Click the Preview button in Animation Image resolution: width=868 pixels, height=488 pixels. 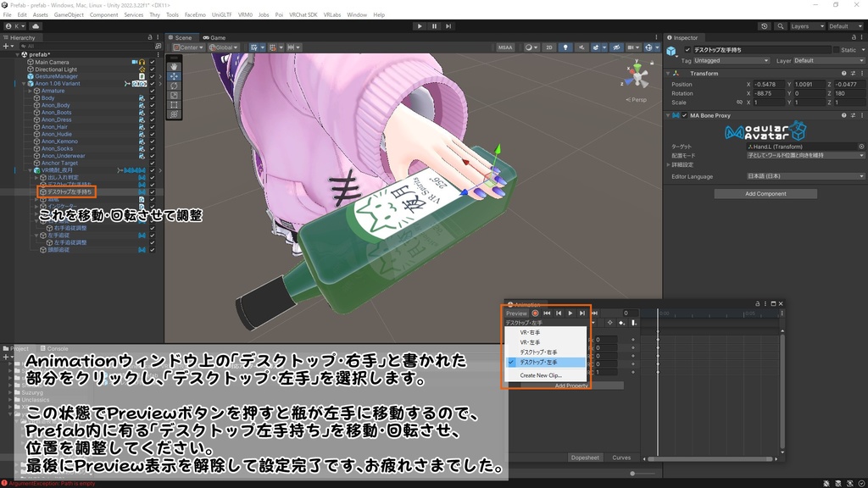pyautogui.click(x=516, y=313)
